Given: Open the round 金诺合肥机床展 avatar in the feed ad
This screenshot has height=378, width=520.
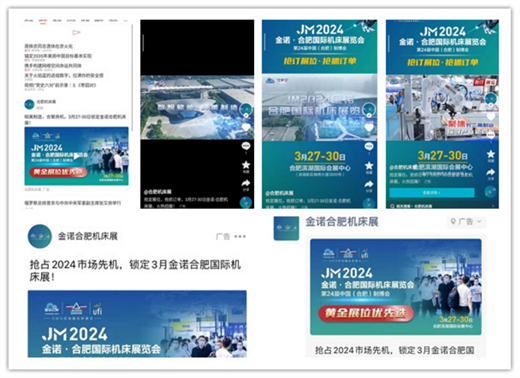Looking at the screenshot, I should pyautogui.click(x=39, y=236).
